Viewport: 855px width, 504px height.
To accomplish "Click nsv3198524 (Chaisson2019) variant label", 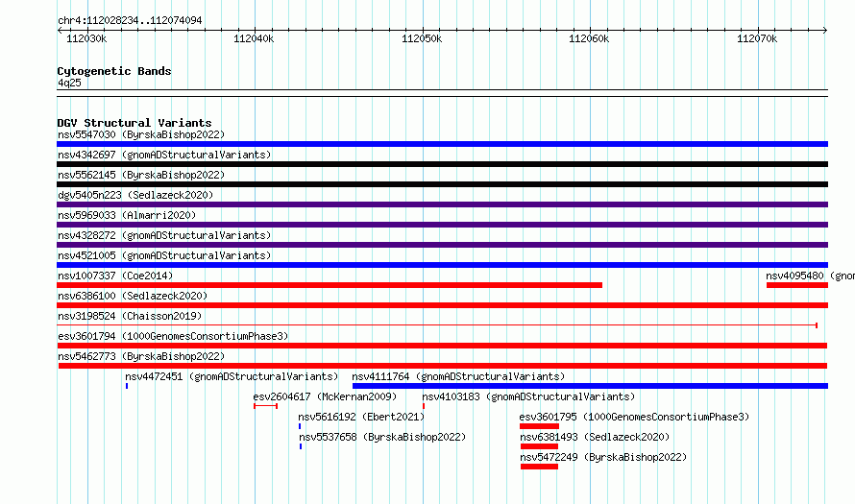I will [130, 316].
